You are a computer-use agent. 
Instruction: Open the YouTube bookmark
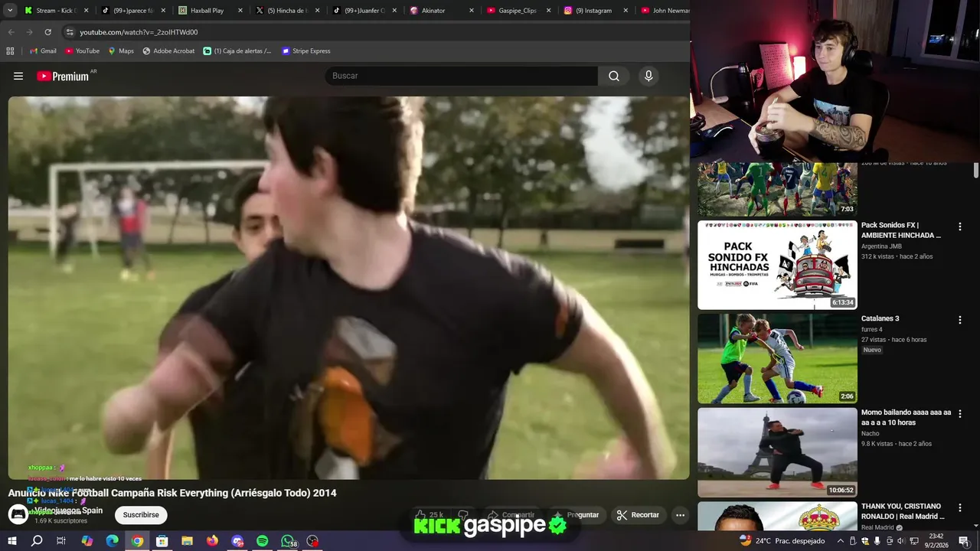tap(82, 51)
